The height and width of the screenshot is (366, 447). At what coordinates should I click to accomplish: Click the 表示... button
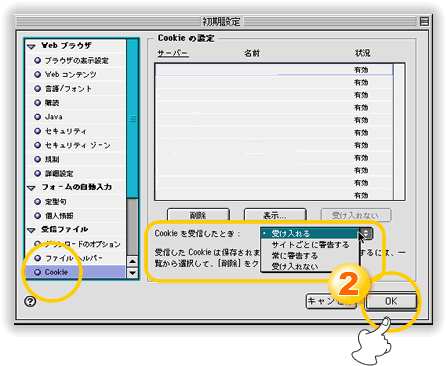[x=275, y=215]
